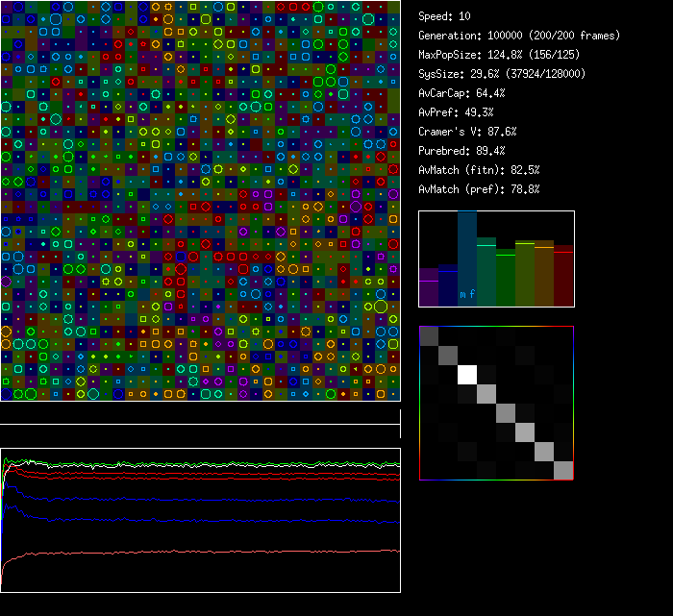Viewport: 673px width, 616px height.
Task: Click the AvMatch (pref) statistic
Action: point(479,189)
